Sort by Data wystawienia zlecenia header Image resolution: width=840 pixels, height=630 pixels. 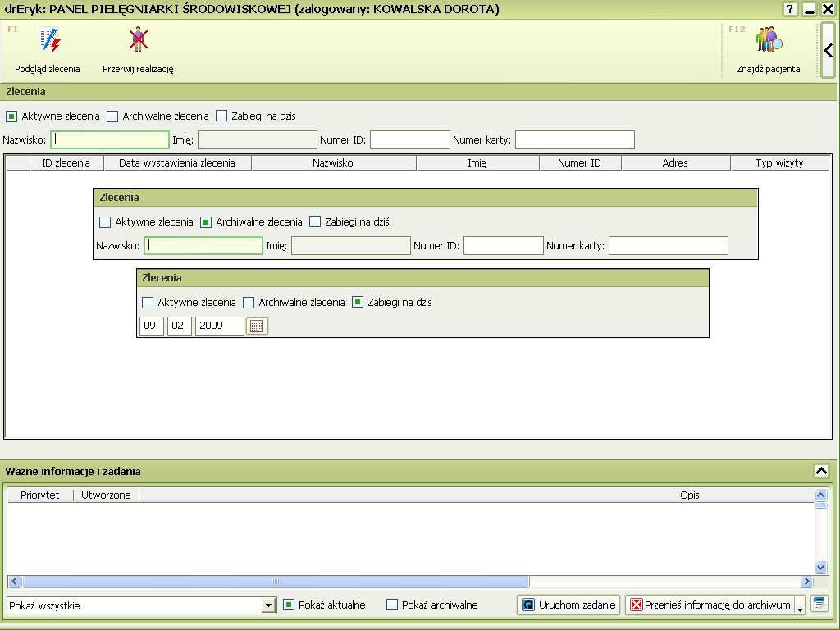(177, 163)
